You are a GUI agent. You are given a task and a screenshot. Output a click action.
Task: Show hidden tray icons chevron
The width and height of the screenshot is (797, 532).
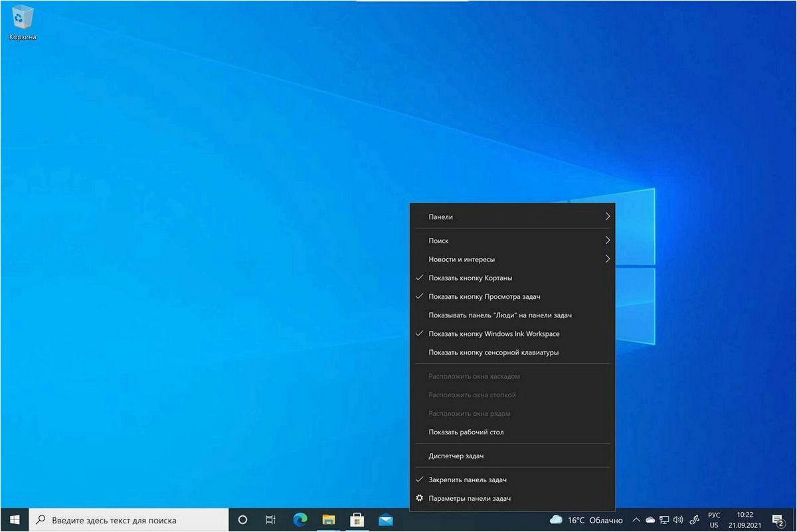pyautogui.click(x=636, y=520)
